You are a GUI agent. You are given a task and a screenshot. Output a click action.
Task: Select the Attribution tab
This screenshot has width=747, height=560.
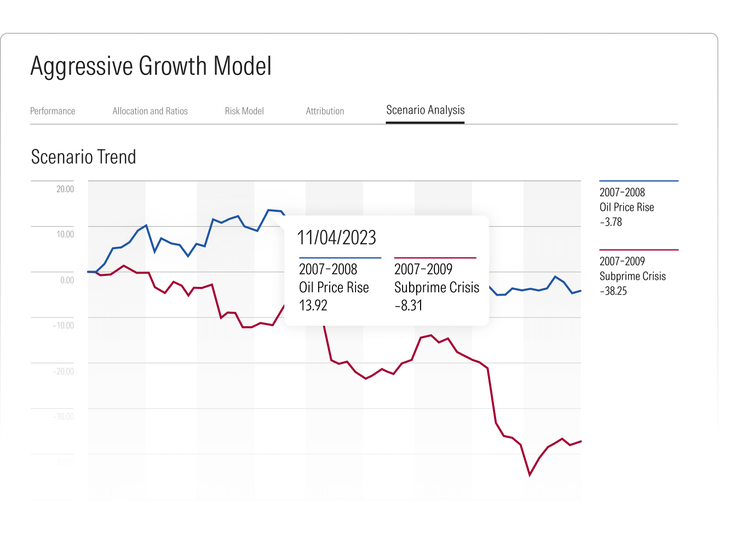tap(325, 111)
